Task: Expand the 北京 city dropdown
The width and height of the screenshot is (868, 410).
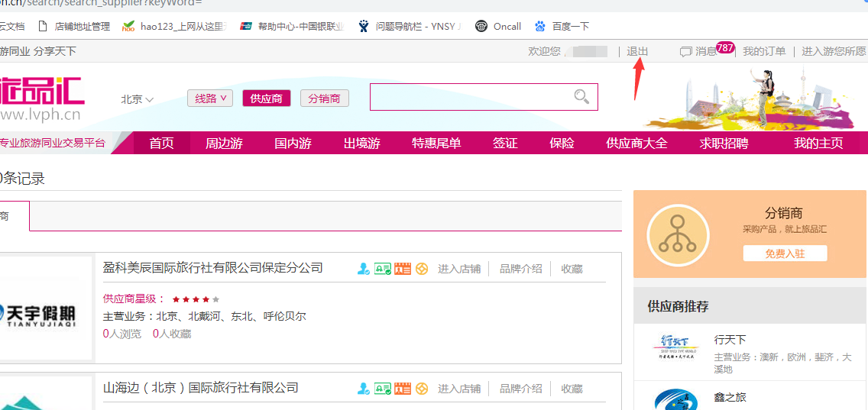Action: tap(138, 99)
